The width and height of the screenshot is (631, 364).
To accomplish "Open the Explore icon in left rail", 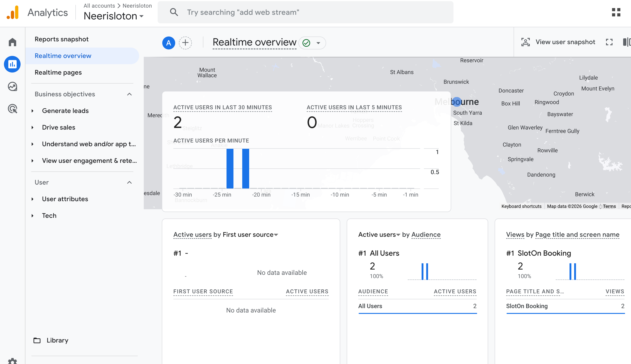I will 12,87.
